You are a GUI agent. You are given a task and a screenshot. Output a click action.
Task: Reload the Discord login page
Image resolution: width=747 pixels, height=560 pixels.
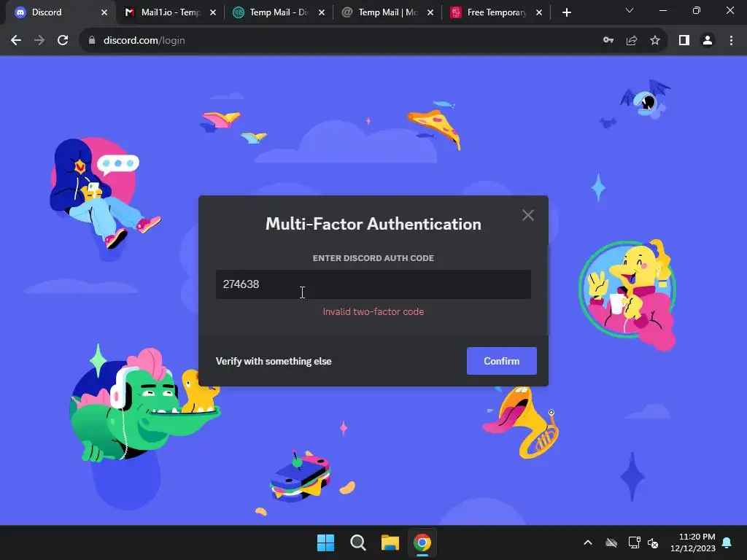click(x=63, y=41)
